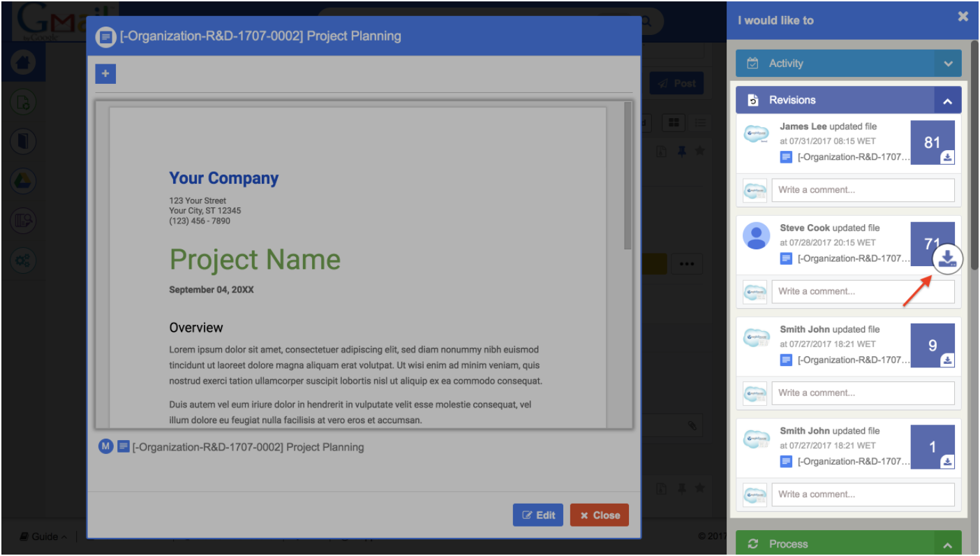This screenshot has height=556, width=980.
Task: Collapse the Revisions section chevron
Action: coord(948,101)
